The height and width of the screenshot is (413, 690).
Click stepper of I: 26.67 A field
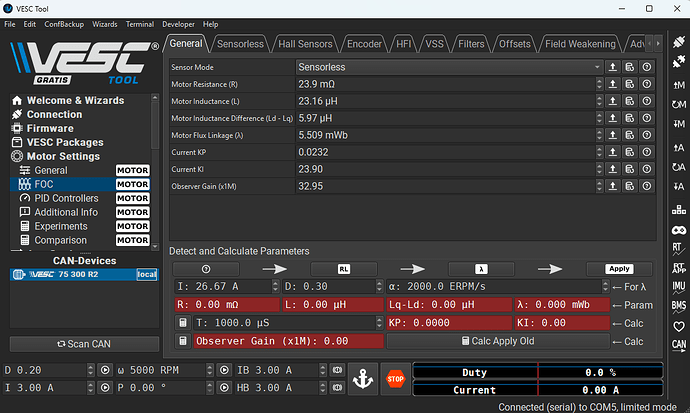(275, 287)
